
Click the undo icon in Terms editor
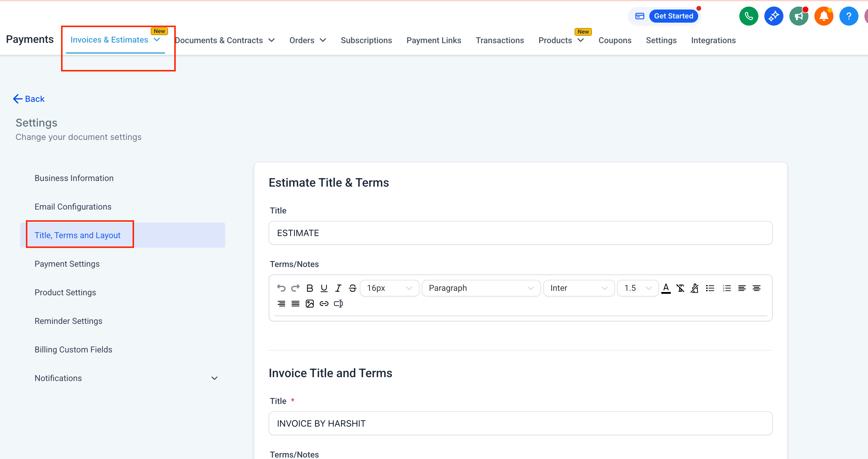281,288
